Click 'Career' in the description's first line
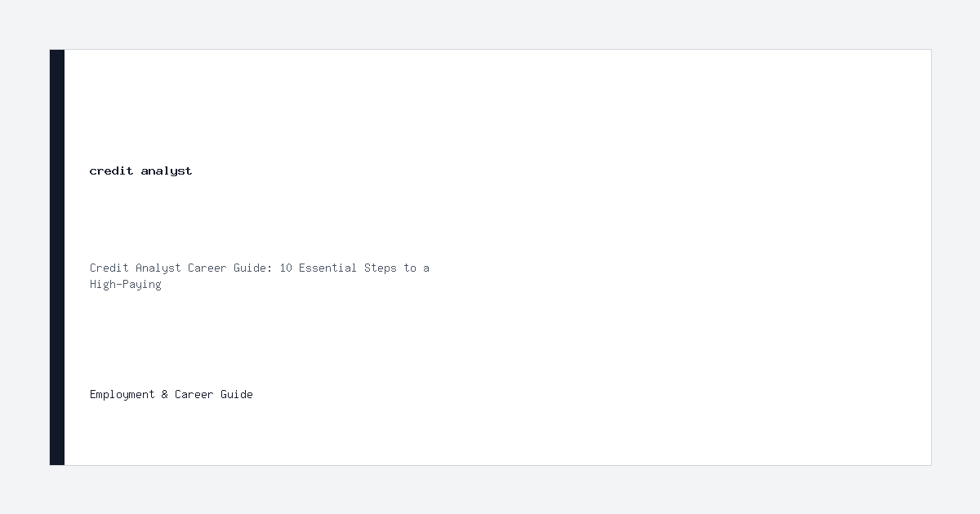The width and height of the screenshot is (980, 514). (x=207, y=268)
